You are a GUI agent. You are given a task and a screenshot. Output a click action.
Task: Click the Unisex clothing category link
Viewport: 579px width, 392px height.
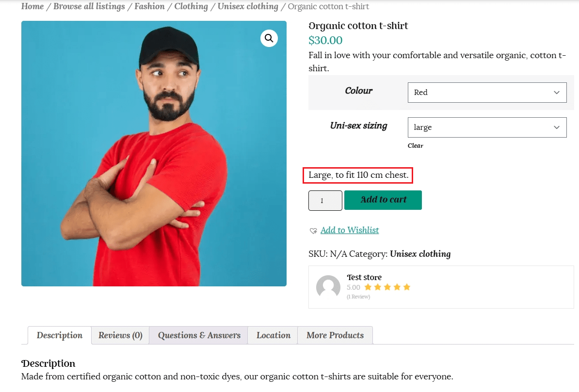coord(420,254)
